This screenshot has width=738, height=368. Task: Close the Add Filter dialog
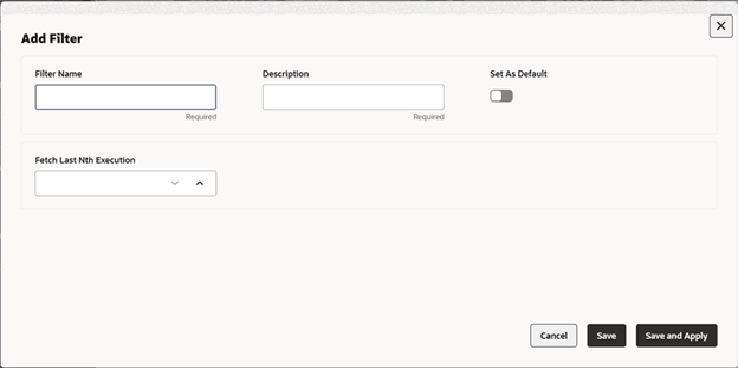pyautogui.click(x=721, y=26)
